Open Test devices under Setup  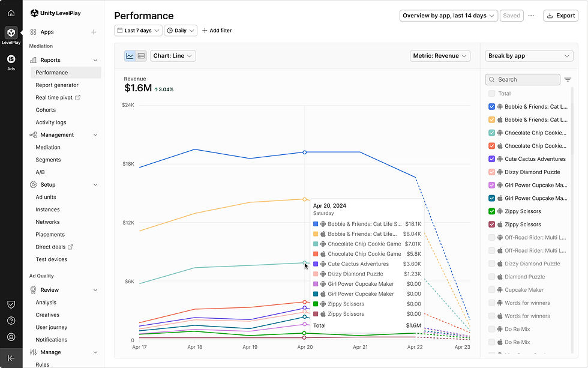point(52,259)
